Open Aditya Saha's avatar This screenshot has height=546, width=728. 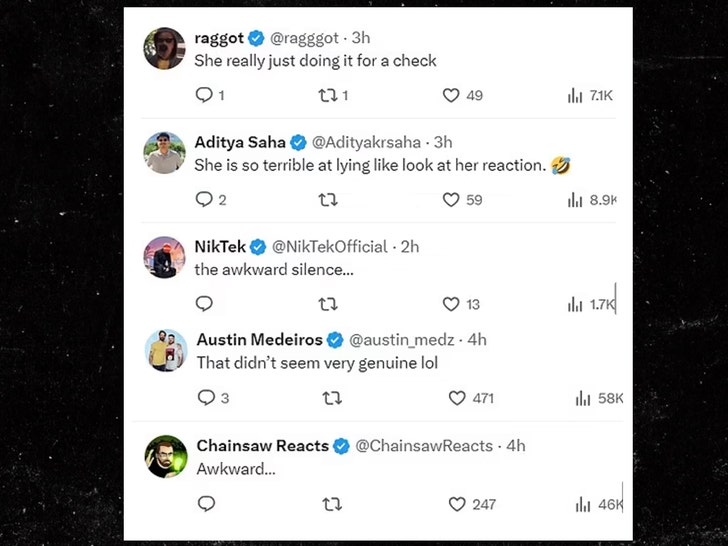164,152
